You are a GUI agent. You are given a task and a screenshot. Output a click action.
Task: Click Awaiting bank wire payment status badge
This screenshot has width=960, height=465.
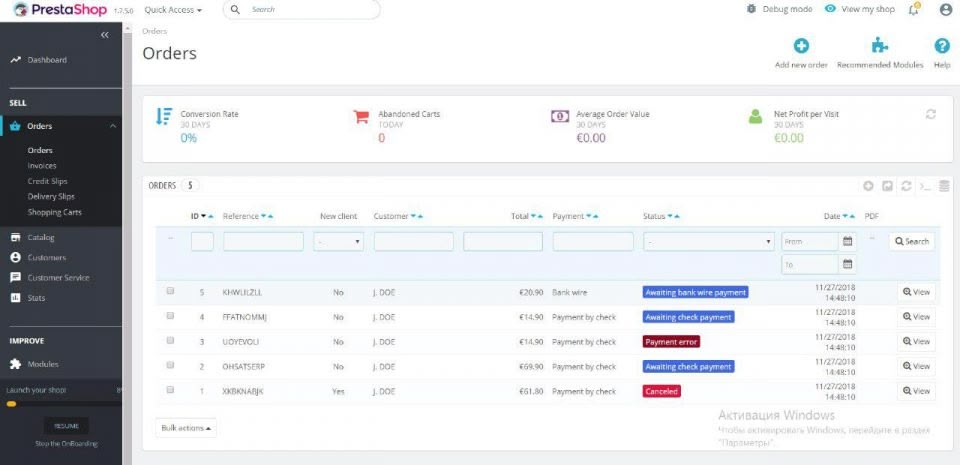(696, 292)
